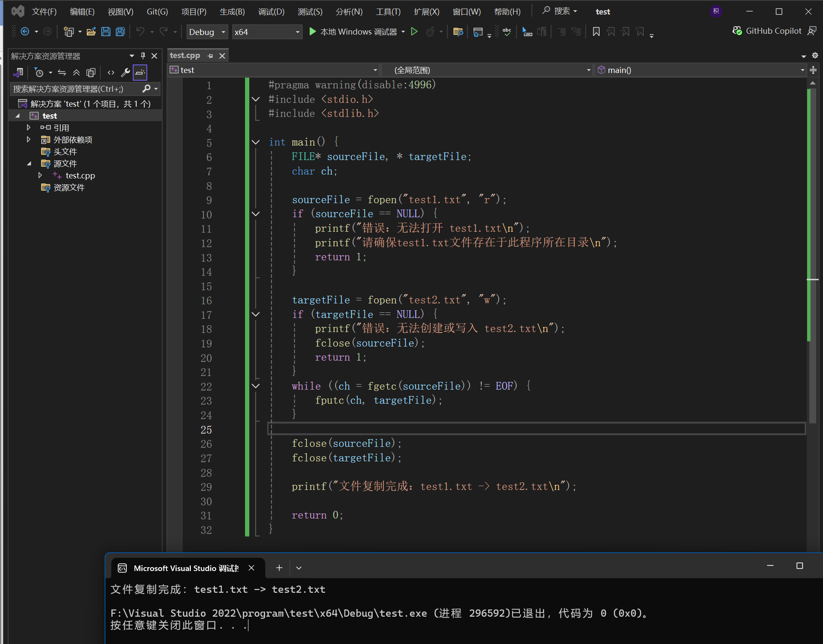Click the Open File folder icon
The image size is (823, 644).
[91, 32]
